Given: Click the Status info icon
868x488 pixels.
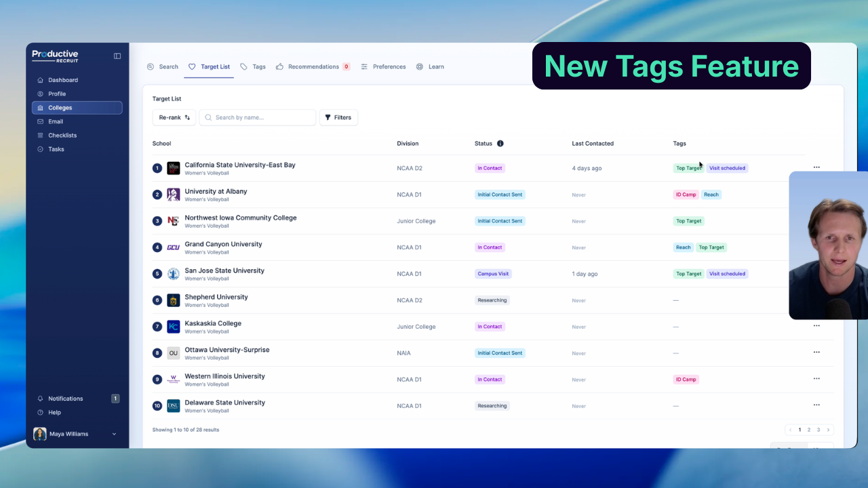Looking at the screenshot, I should click(x=500, y=144).
